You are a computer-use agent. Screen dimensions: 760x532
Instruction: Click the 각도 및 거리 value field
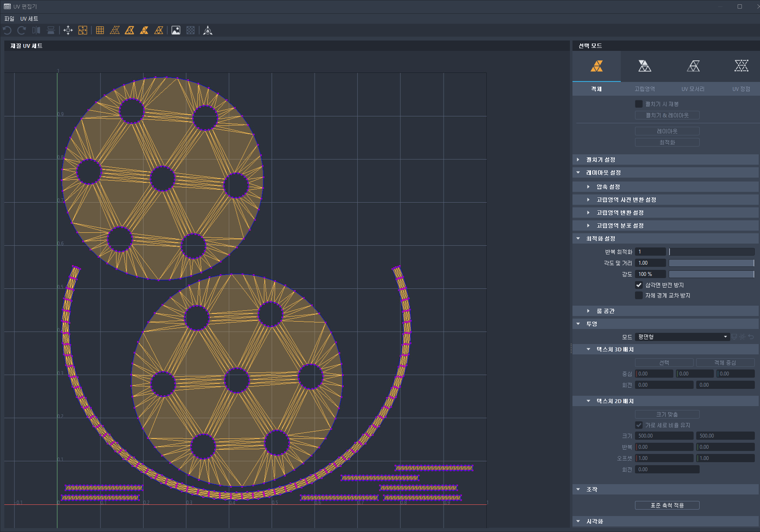(x=651, y=263)
